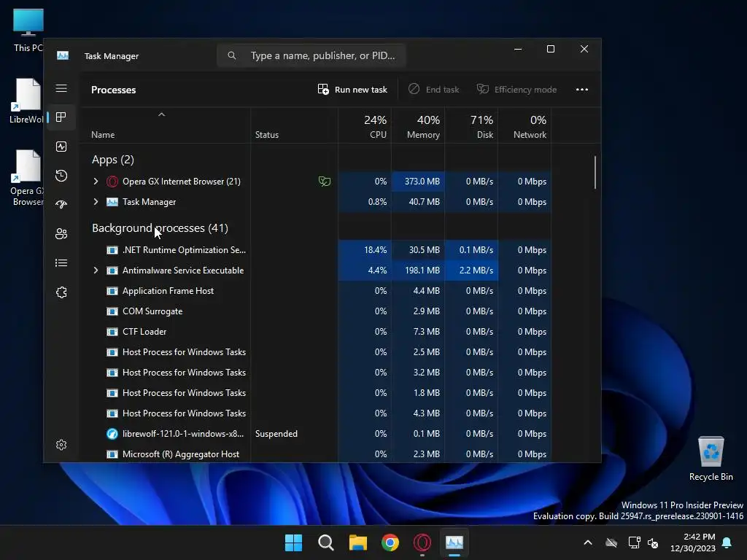Image resolution: width=747 pixels, height=560 pixels.
Task: Click the search magnifier icon in Task Manager
Action: click(x=231, y=55)
